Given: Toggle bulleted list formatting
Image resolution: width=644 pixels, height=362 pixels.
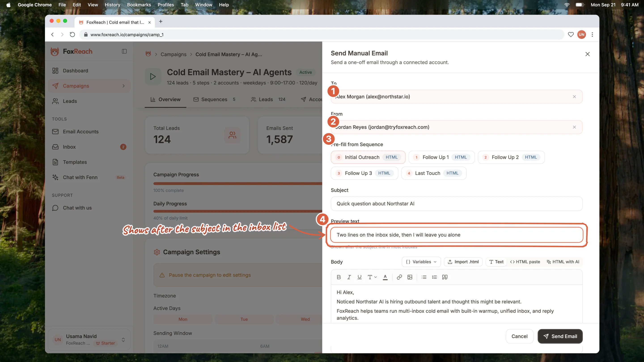Looking at the screenshot, I should click(x=424, y=277).
